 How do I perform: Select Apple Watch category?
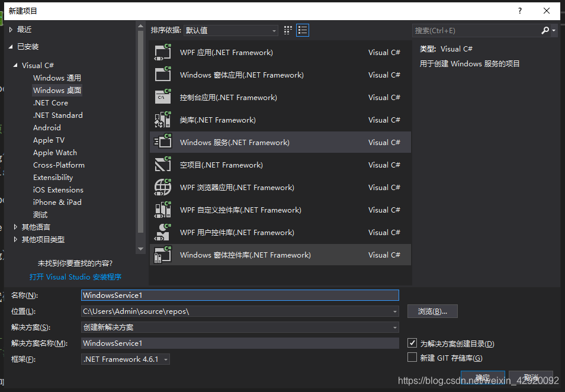point(54,152)
